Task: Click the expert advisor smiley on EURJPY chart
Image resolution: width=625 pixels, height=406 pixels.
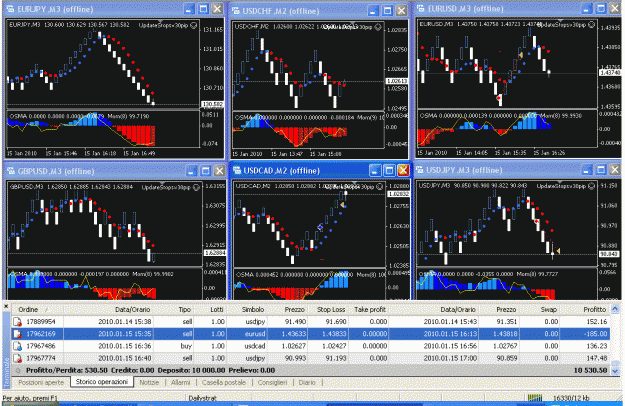Action: pyautogui.click(x=193, y=25)
